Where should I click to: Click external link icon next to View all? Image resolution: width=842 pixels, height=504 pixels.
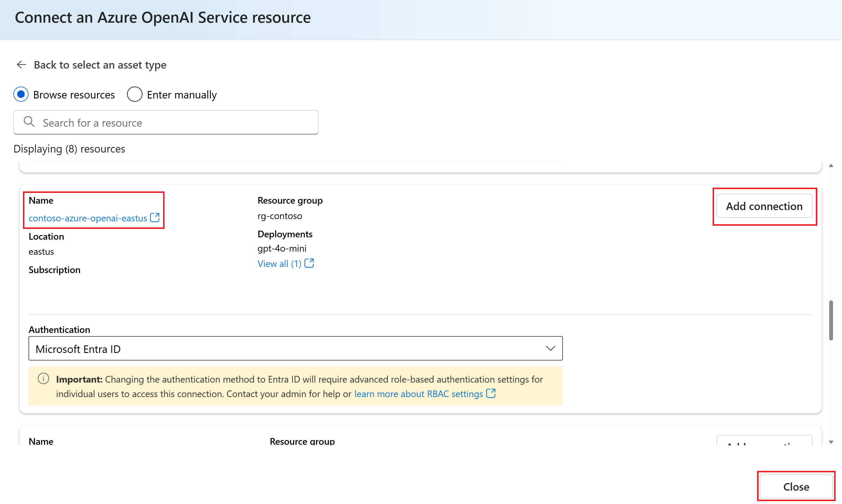point(309,263)
